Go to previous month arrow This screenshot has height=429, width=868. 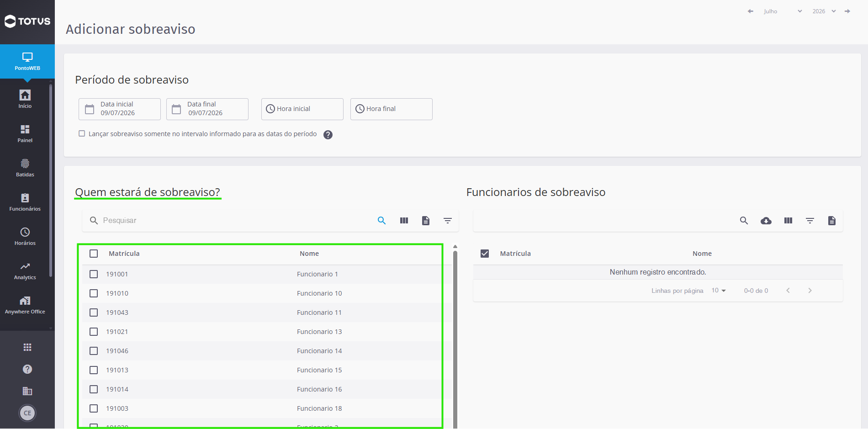coord(751,11)
